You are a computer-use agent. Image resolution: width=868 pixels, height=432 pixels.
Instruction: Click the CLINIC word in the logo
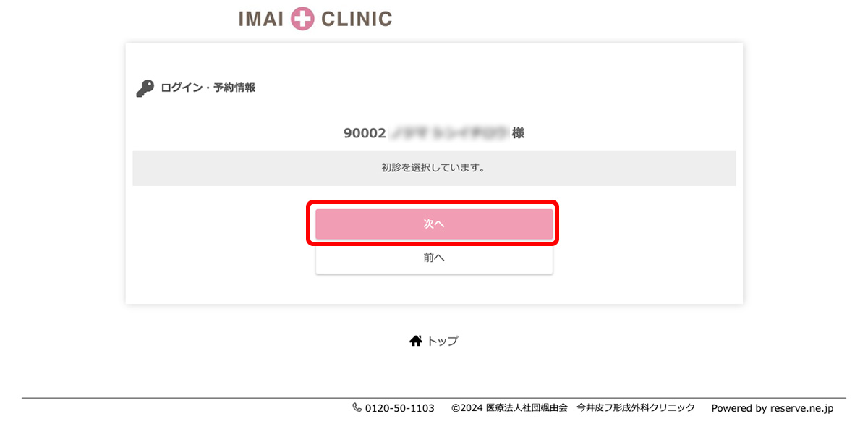click(357, 20)
